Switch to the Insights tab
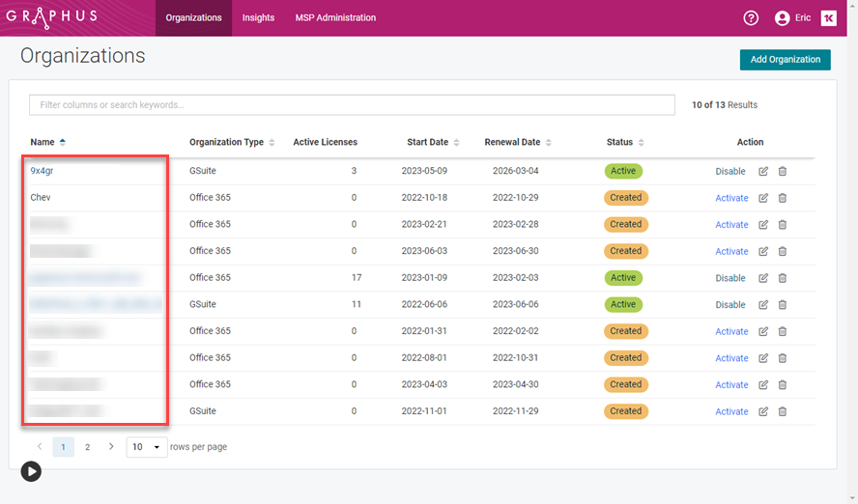Screen dimensions: 858x504 (258, 18)
